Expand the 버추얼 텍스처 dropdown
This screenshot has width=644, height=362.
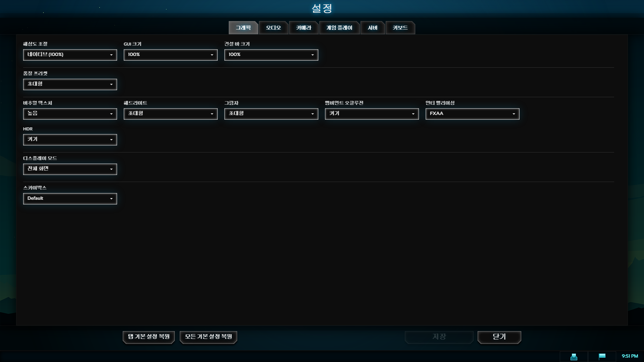pyautogui.click(x=70, y=114)
